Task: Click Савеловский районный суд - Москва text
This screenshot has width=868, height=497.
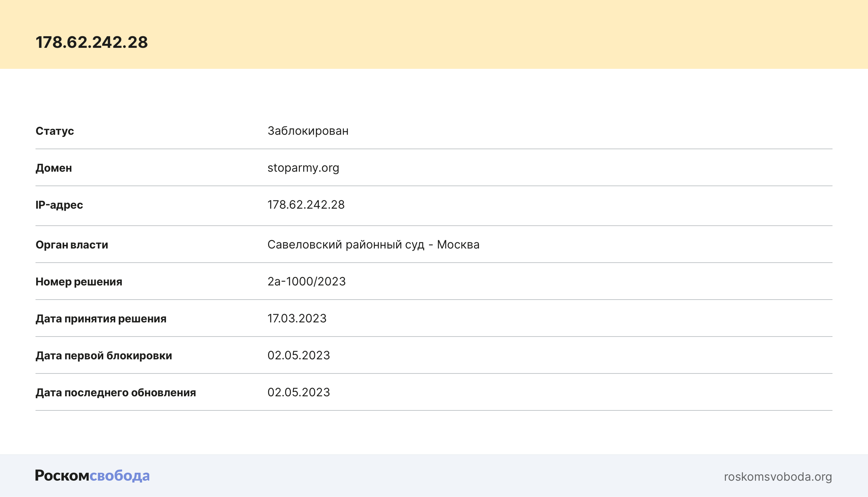Action: click(373, 245)
